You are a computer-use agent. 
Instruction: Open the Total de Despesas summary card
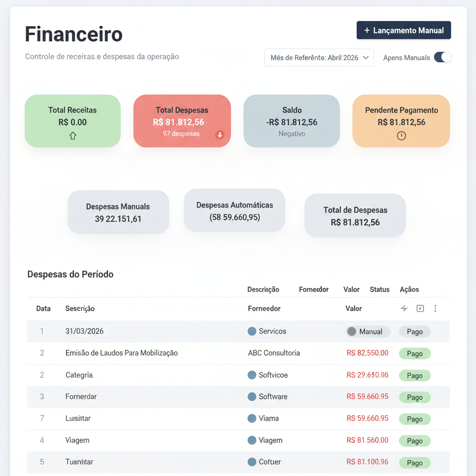coord(355,216)
